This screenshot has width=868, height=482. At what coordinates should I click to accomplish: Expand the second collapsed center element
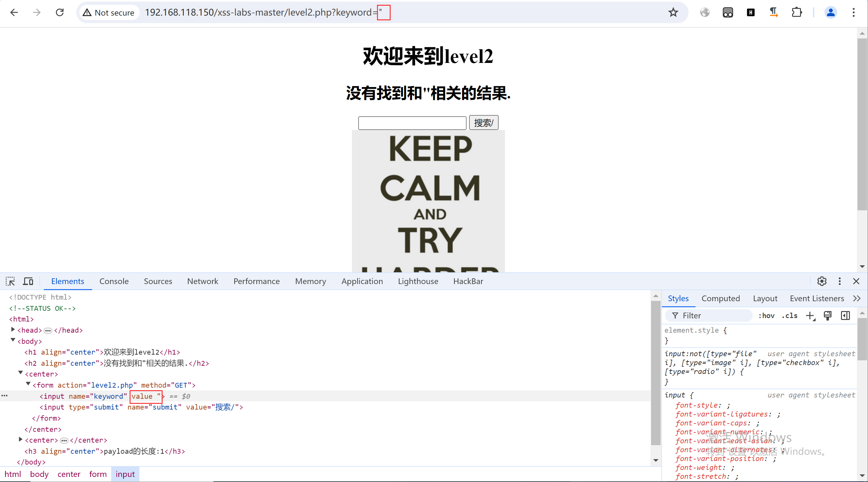click(x=21, y=439)
